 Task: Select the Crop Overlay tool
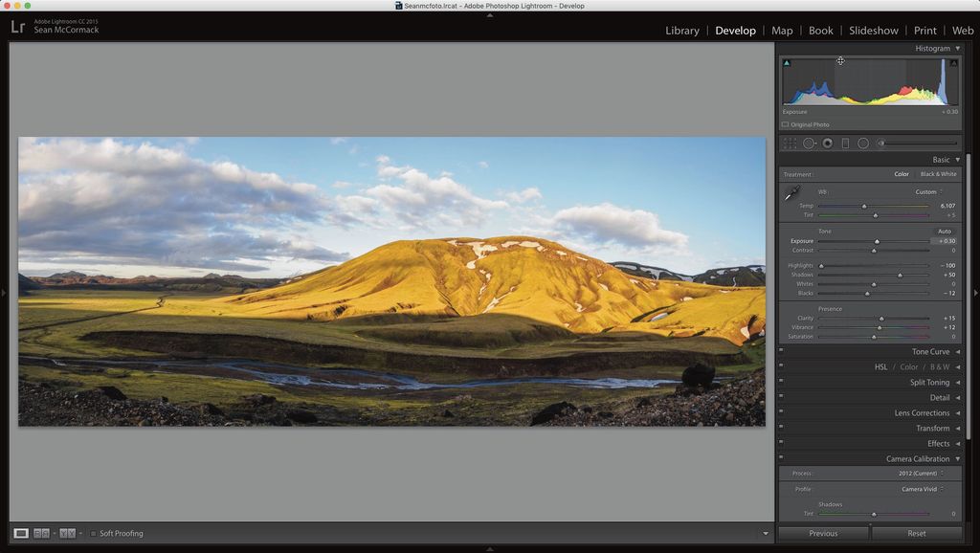(x=789, y=143)
